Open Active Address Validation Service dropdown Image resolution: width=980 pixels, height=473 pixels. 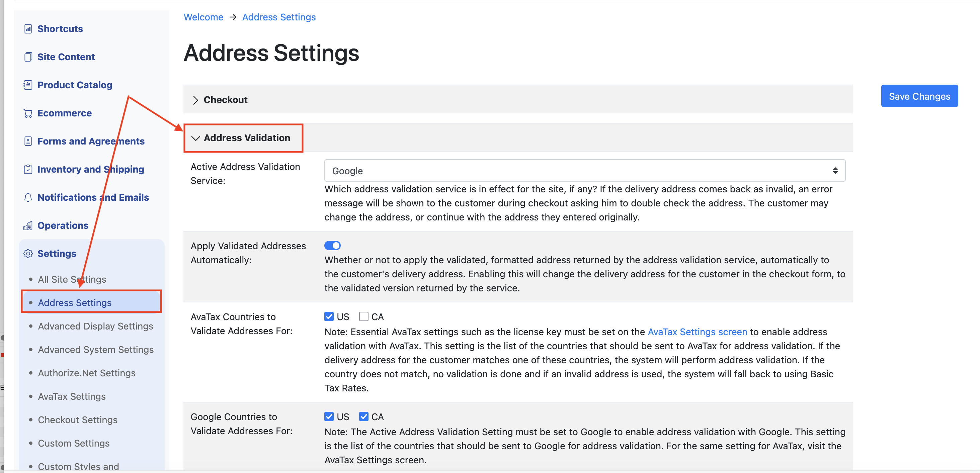pos(584,171)
